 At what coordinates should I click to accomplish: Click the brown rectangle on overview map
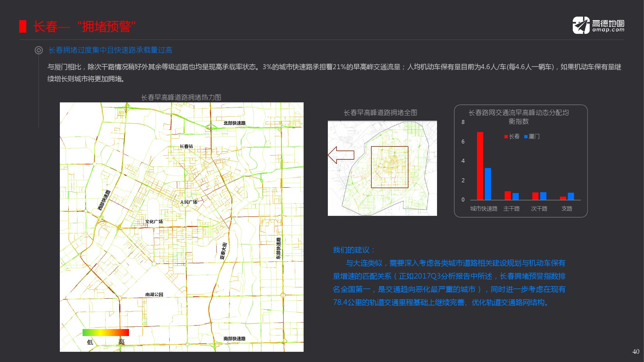[x=389, y=167]
